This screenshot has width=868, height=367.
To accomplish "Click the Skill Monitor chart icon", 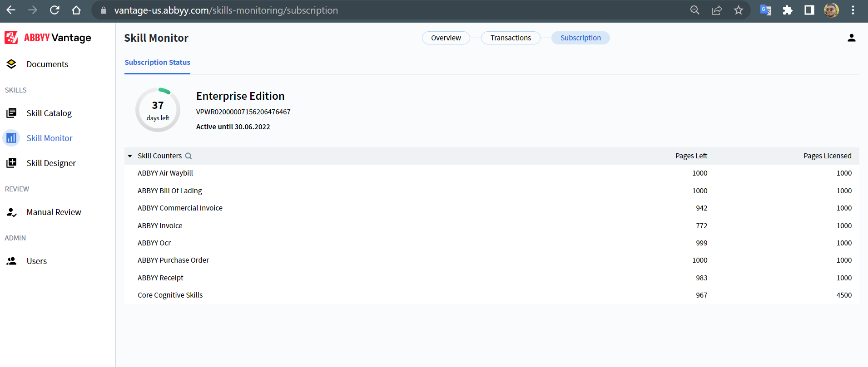I will (x=11, y=138).
